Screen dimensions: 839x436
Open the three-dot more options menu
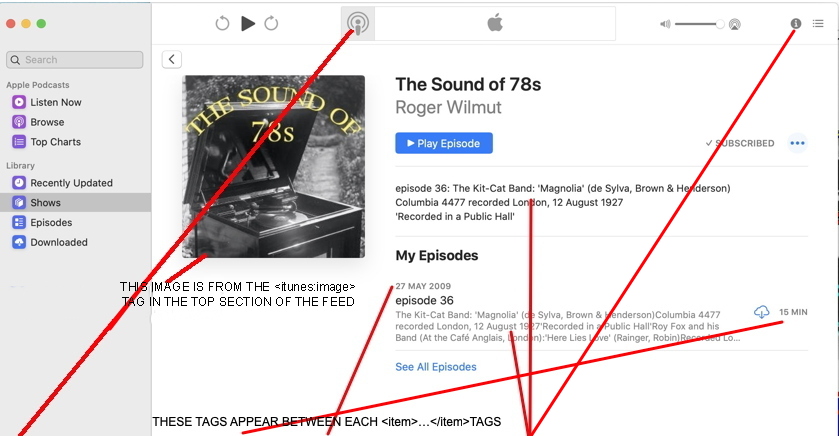797,143
